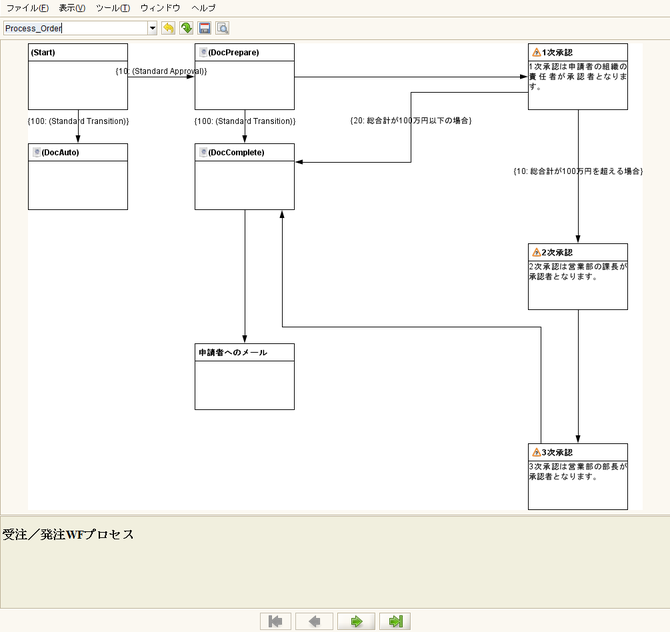The height and width of the screenshot is (632, 670).
Task: Go to last record green arrow
Action: pyautogui.click(x=395, y=621)
